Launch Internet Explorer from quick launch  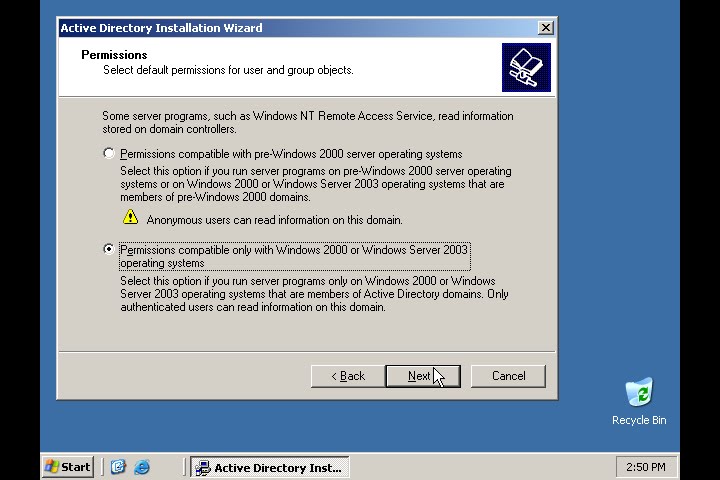coord(142,467)
